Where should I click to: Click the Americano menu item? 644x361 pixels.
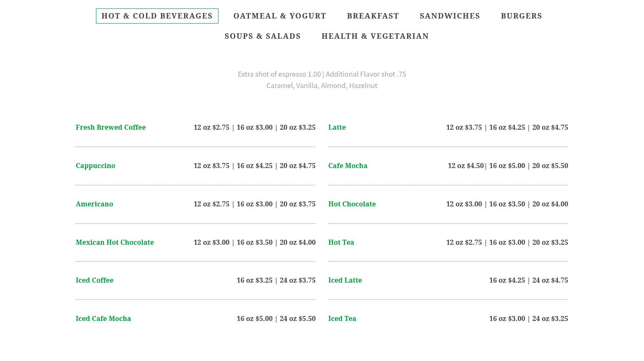coord(94,204)
